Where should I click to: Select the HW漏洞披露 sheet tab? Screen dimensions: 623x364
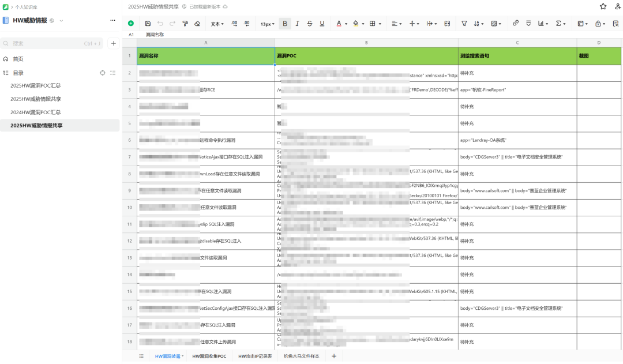coord(167,356)
